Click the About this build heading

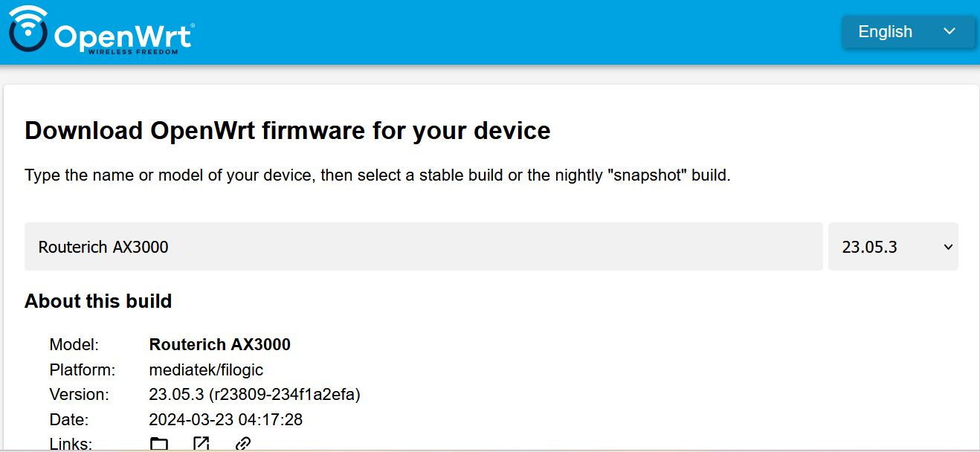98,301
